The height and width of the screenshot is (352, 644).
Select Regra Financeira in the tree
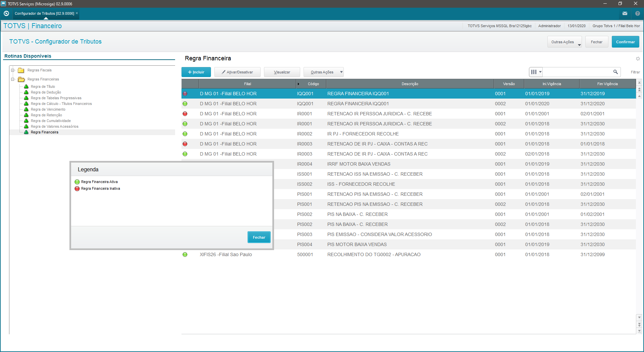point(45,132)
